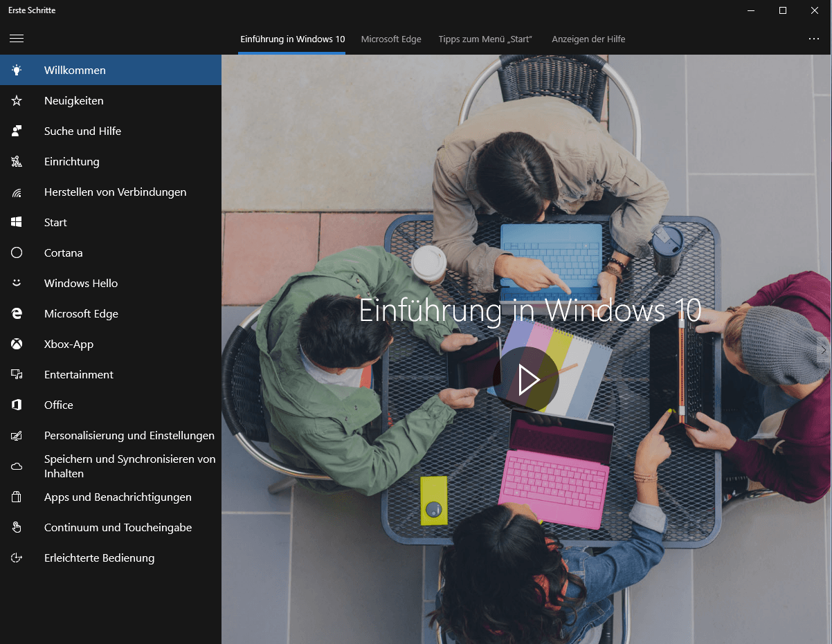The width and height of the screenshot is (832, 644).
Task: Click the person icon for Suche und Hilfe
Action: point(17,131)
